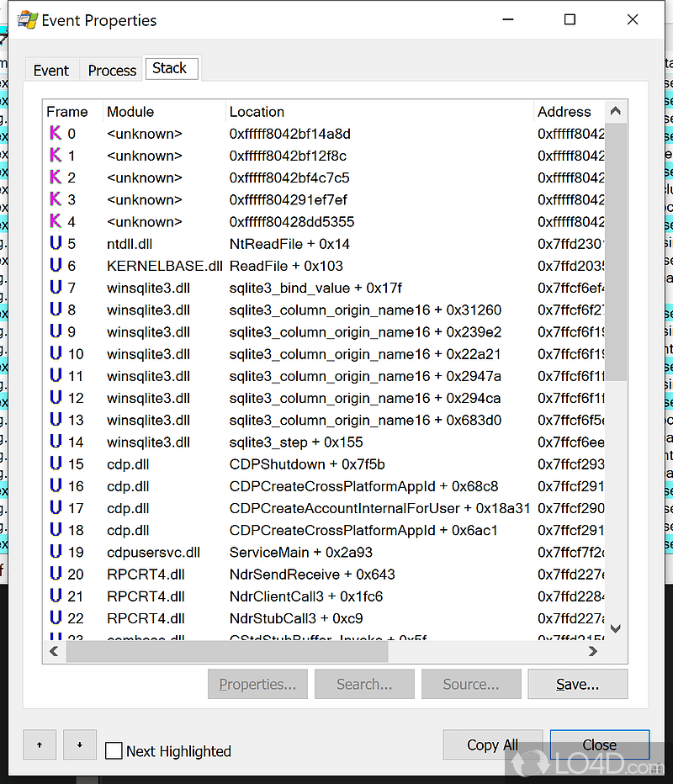Open the Process tab
This screenshot has width=673, height=784.
tap(112, 71)
